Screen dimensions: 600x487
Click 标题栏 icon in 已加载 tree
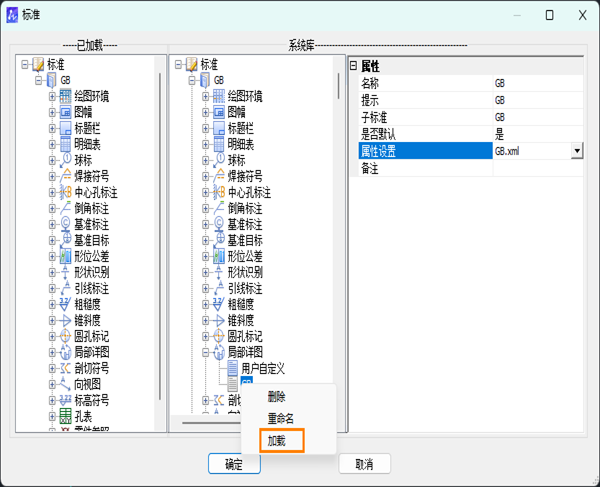tap(65, 128)
